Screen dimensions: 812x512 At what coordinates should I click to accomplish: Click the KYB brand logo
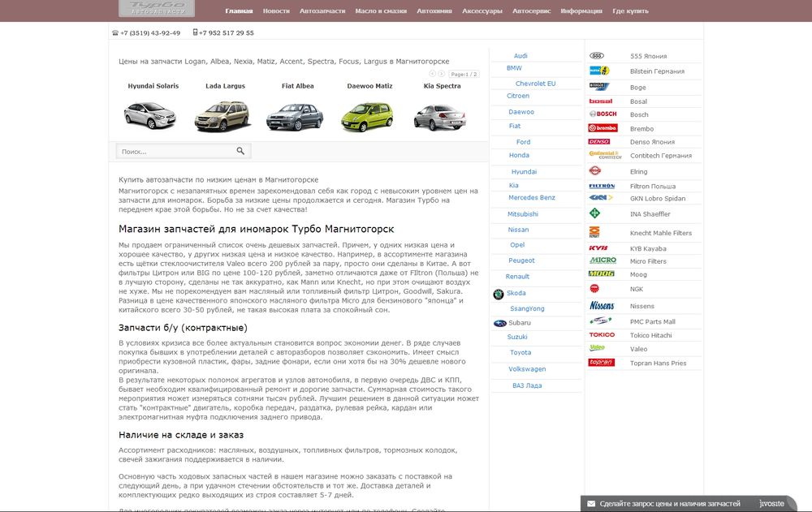(598, 248)
